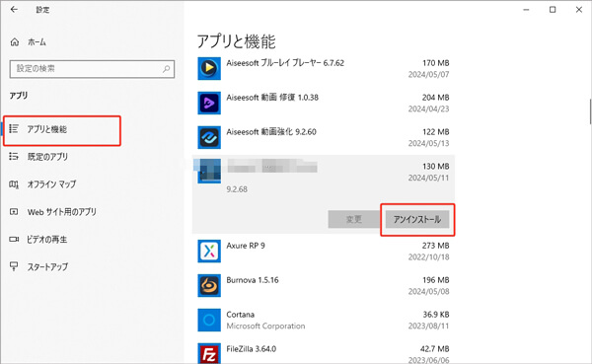Select Aiseesoft ブルーレイ プレーヤー 6.7.62 entry
Viewport: 592px width, 364px height.
tap(324, 68)
